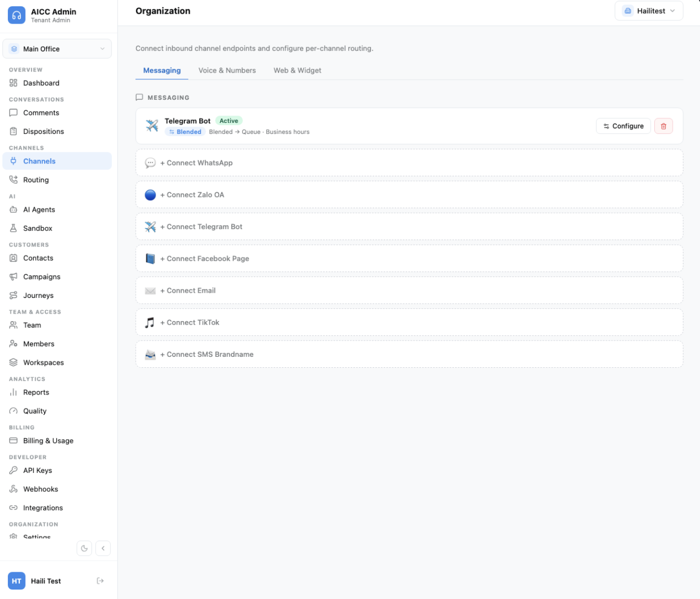Click the Dashboard grid icon
Screen dimensions: 700x599
click(x=14, y=83)
